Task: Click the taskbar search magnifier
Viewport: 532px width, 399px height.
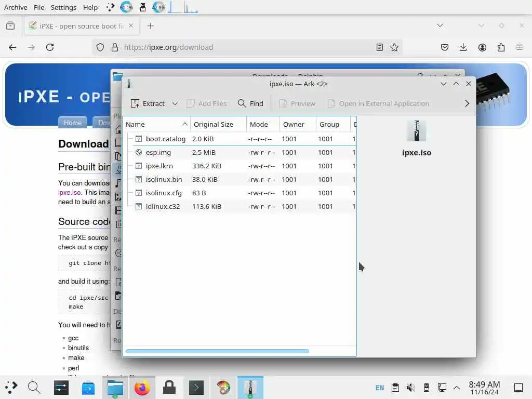Action: 34,387
